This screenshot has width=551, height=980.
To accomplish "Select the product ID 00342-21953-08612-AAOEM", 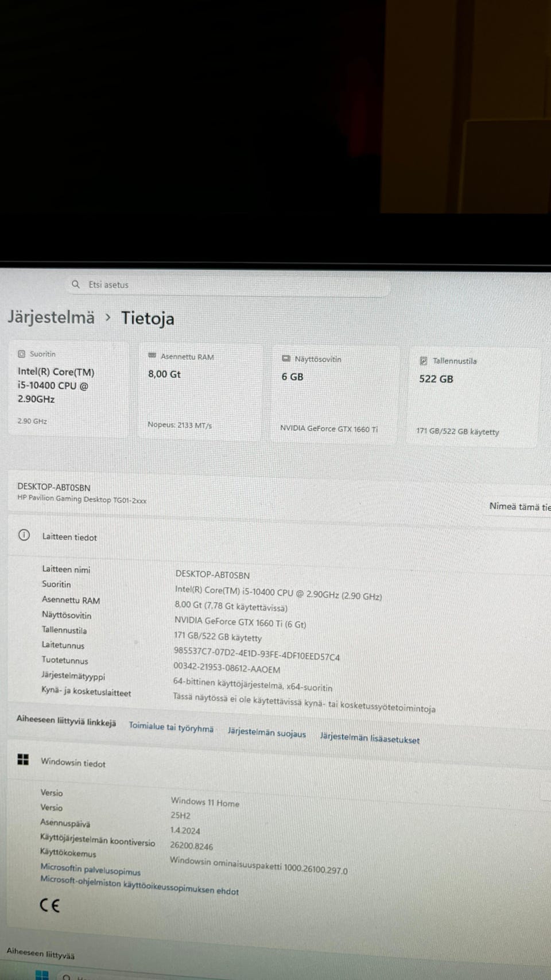I will point(227,668).
